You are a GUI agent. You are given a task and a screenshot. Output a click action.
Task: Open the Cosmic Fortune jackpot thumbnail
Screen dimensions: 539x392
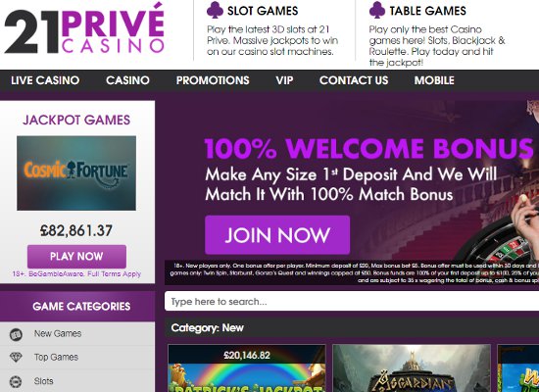[76, 173]
